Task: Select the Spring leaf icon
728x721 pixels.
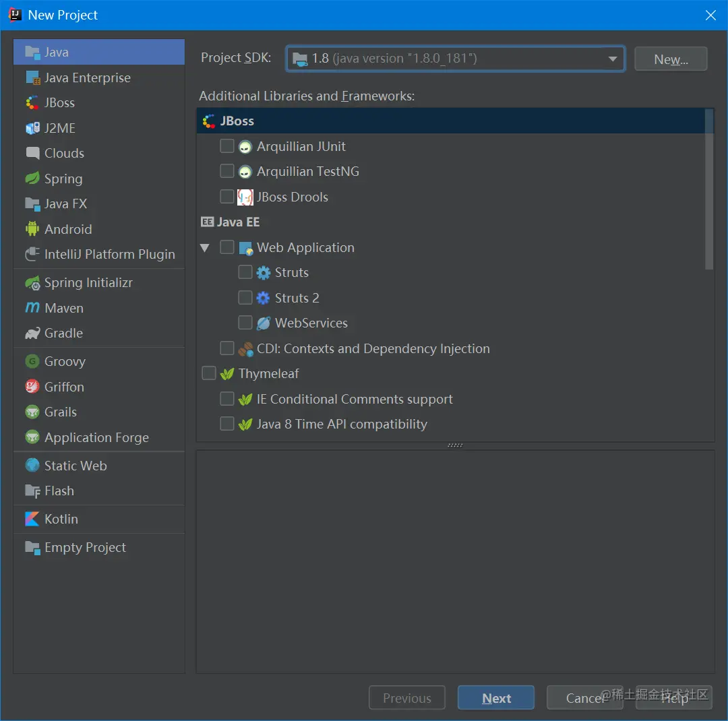Action: [x=32, y=179]
